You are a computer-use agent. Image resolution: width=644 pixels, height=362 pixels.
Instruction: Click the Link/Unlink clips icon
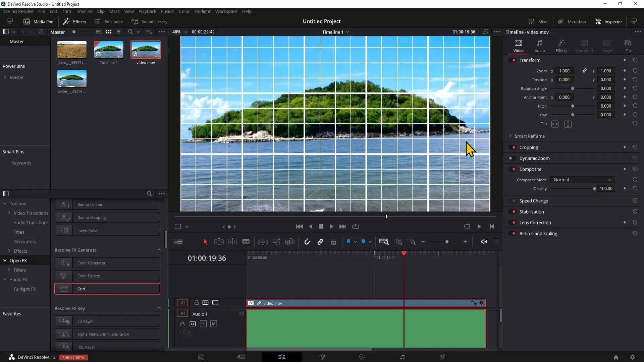[320, 242]
